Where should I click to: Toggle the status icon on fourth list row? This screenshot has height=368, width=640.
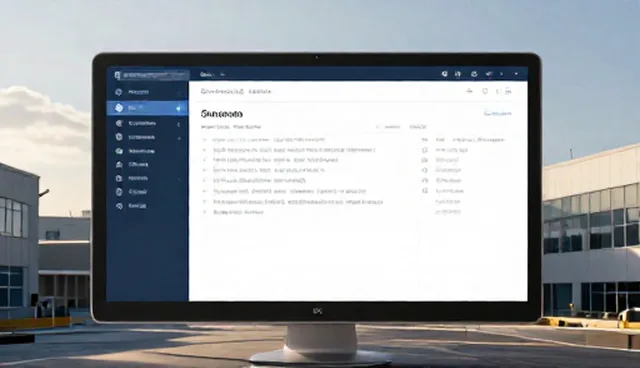click(425, 170)
